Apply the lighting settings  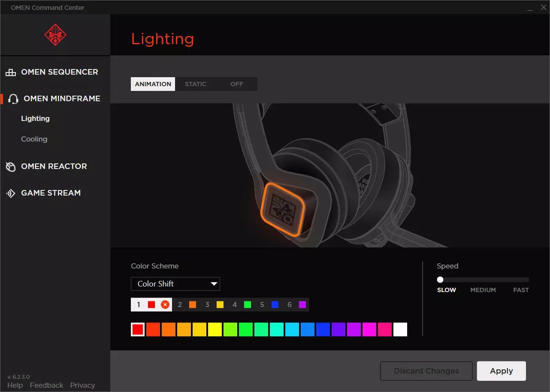(x=502, y=371)
